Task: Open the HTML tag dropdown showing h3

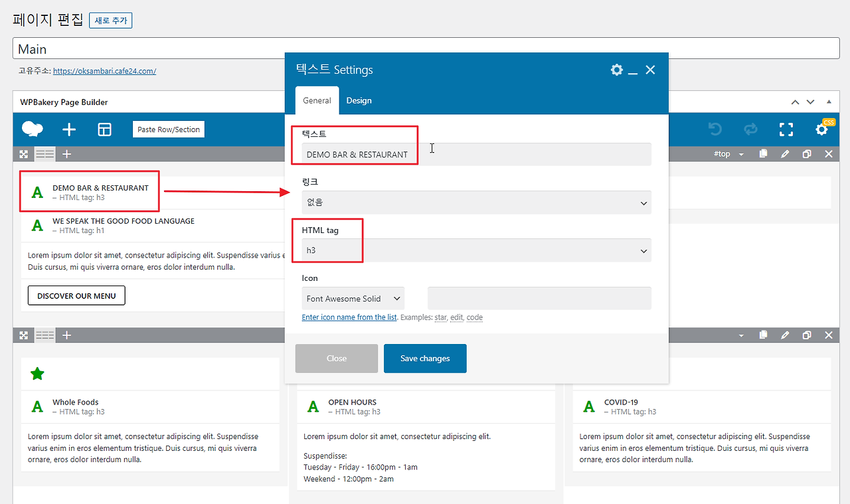Action: [x=476, y=250]
